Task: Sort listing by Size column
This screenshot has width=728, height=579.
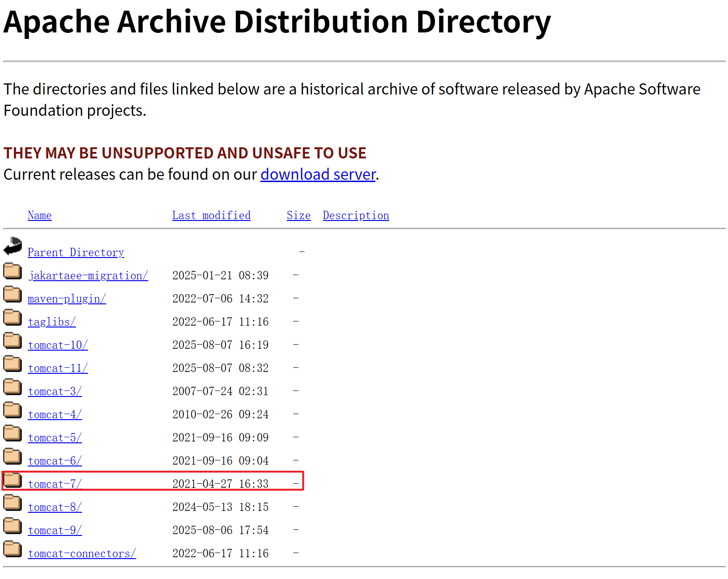Action: pyautogui.click(x=299, y=215)
